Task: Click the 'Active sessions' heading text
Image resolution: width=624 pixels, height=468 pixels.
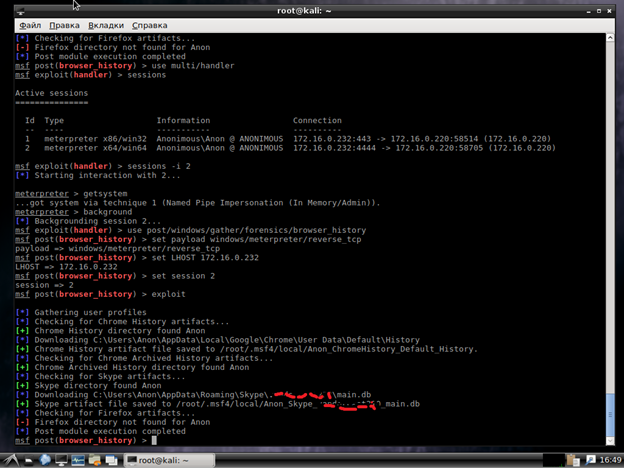Action: tap(51, 93)
